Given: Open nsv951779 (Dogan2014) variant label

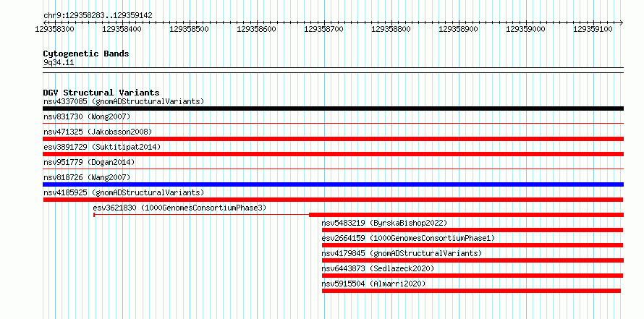Looking at the screenshot, I should point(89,162).
